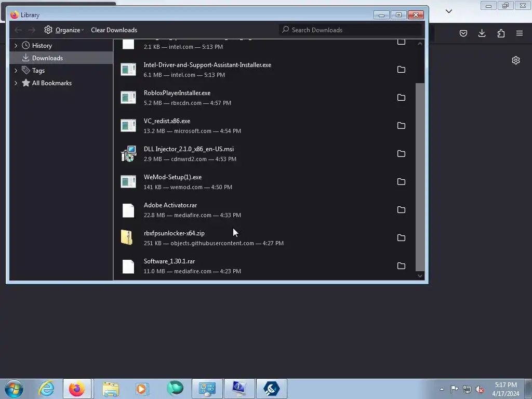The height and width of the screenshot is (399, 532).
Task: Click the VC_redist.x86.exe file icon
Action: [128, 126]
